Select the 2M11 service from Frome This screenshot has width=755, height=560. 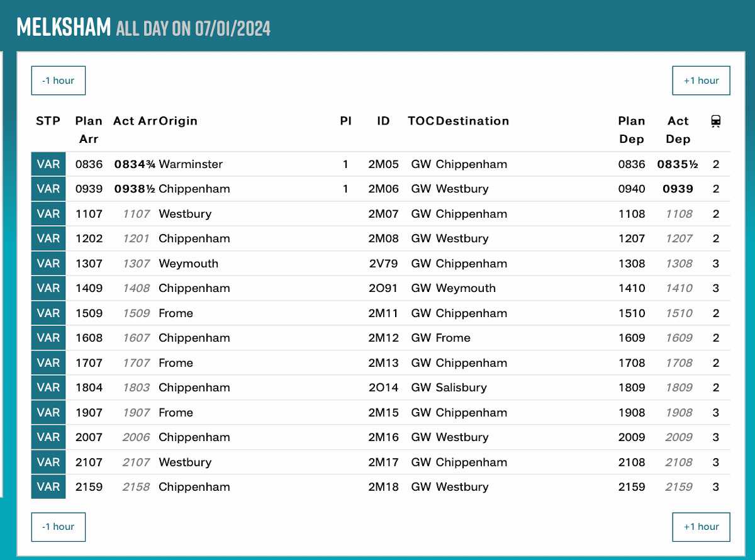[383, 313]
